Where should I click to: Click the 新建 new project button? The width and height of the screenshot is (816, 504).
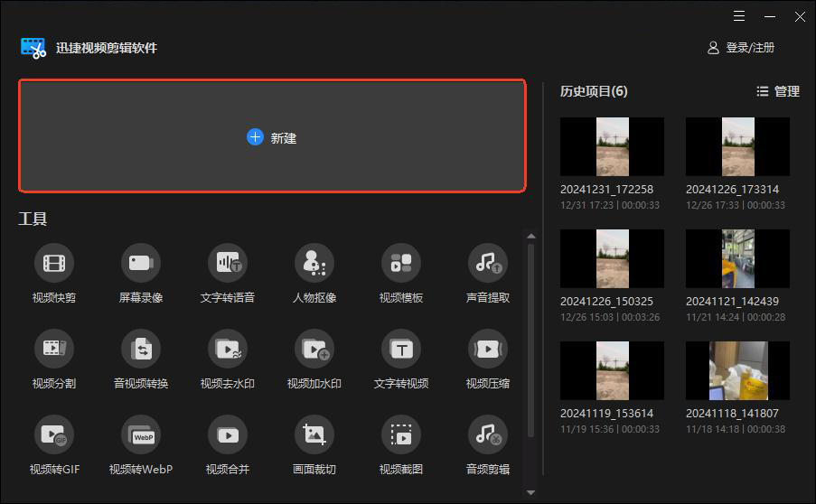[x=272, y=136]
